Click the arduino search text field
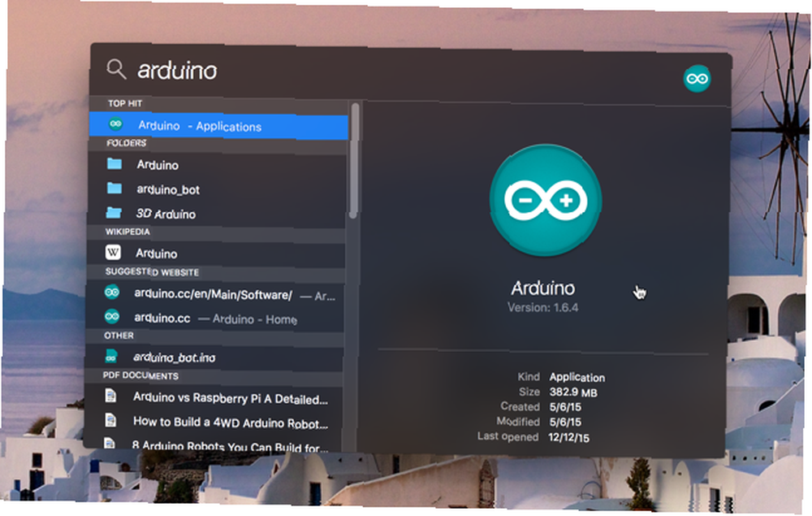Viewport: 812px width, 516px height. click(178, 71)
